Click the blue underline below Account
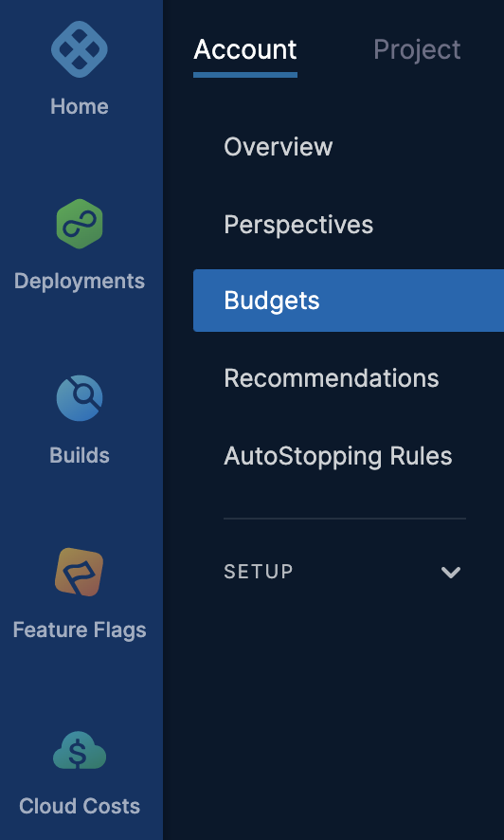 245,75
